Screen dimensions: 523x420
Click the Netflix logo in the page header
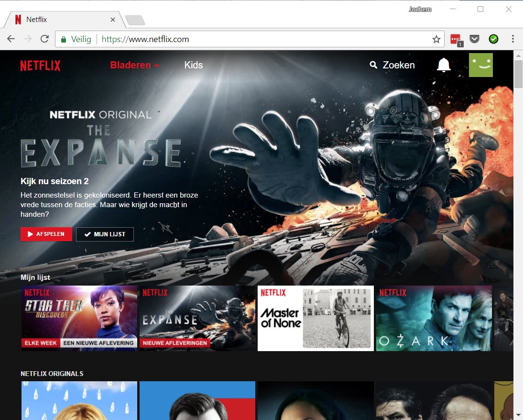[x=40, y=66]
